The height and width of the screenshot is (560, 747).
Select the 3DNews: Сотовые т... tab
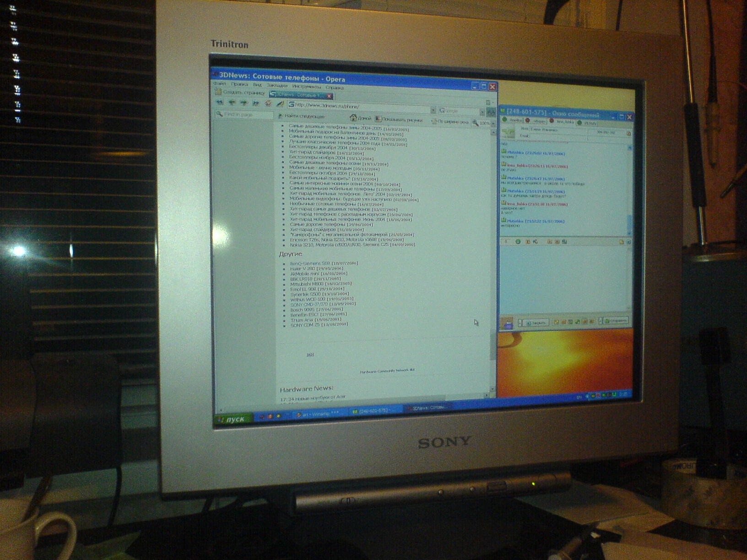[x=300, y=95]
